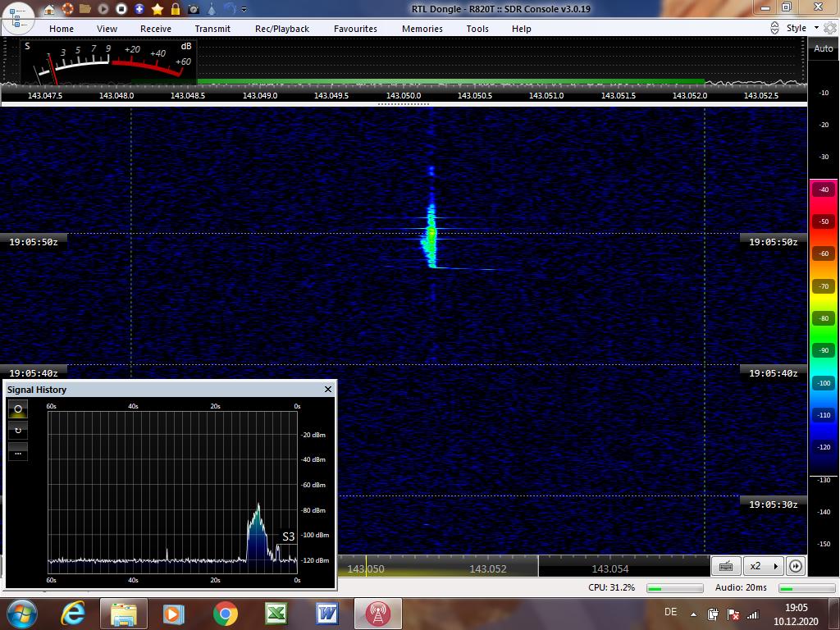Image resolution: width=840 pixels, height=630 pixels.
Task: Click the 143.052.0 frequency scale label
Action: point(689,95)
